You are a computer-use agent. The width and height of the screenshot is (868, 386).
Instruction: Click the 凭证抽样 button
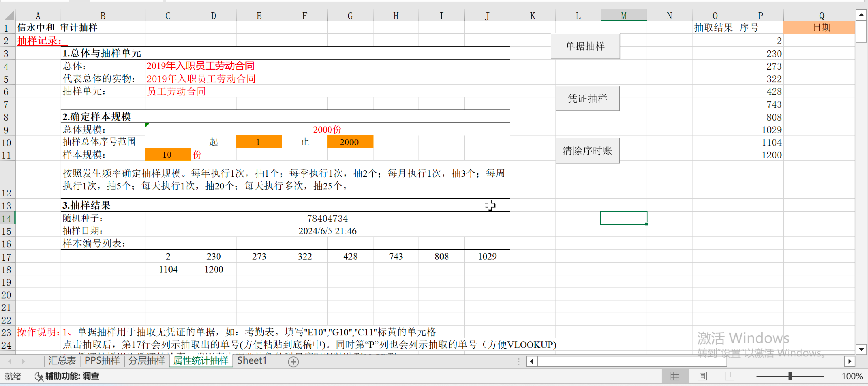click(x=587, y=98)
